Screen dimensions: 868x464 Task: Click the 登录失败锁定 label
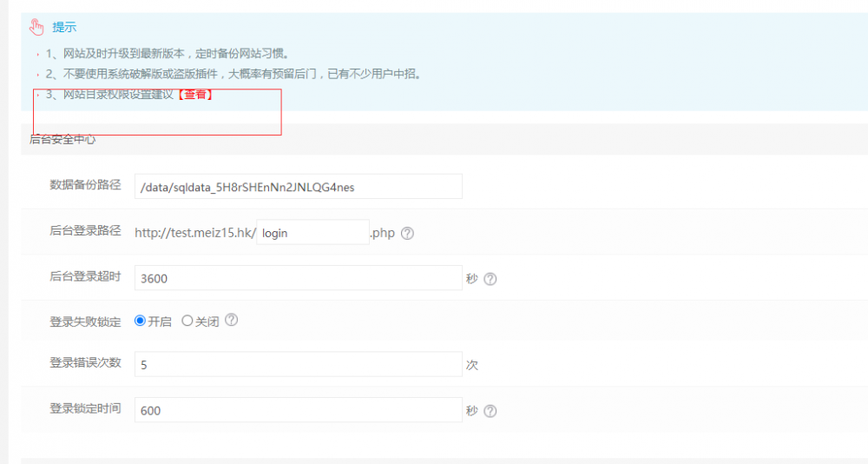point(85,321)
